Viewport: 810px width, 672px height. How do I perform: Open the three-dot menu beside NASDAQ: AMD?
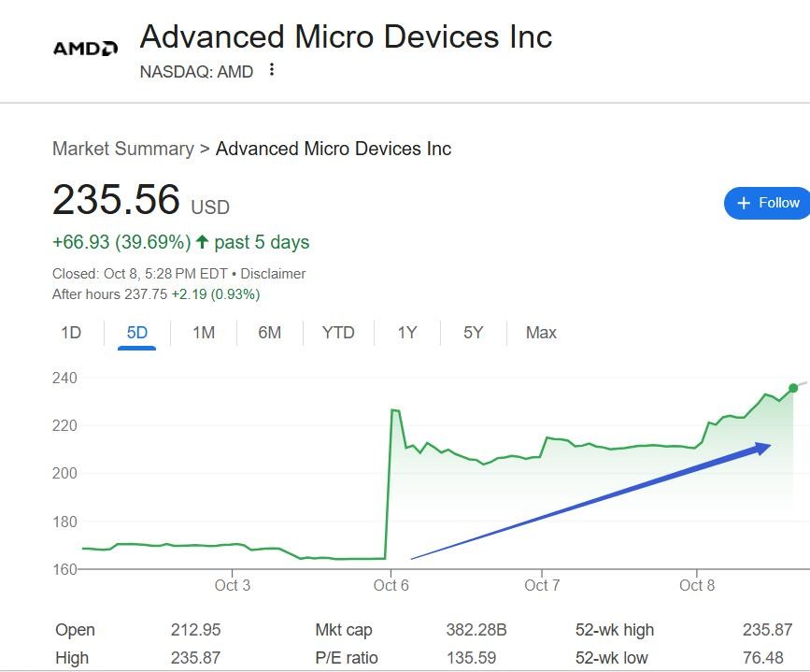(x=272, y=70)
